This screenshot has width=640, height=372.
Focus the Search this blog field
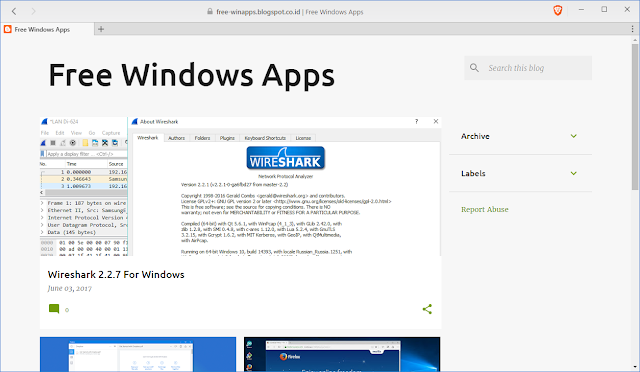[x=528, y=68]
